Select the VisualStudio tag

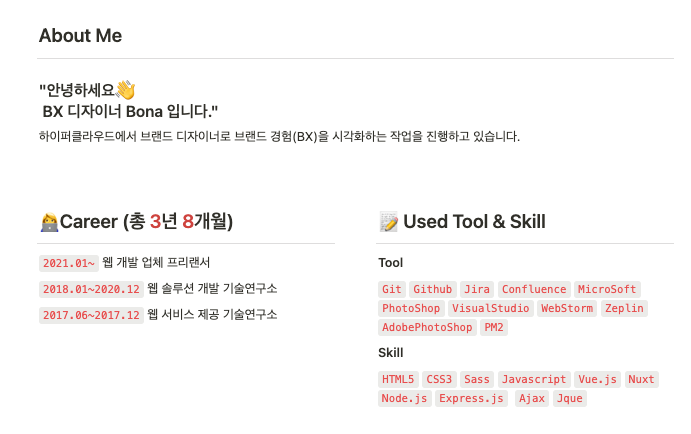490,308
